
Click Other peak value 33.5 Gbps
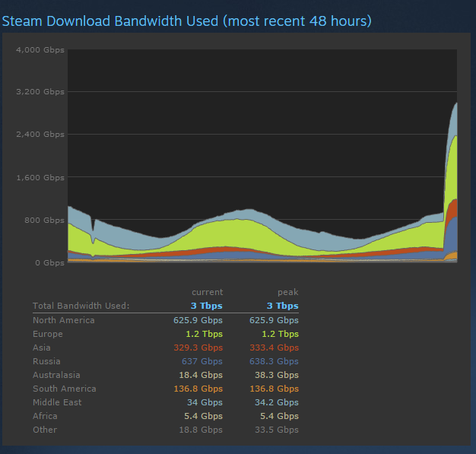[277, 430]
